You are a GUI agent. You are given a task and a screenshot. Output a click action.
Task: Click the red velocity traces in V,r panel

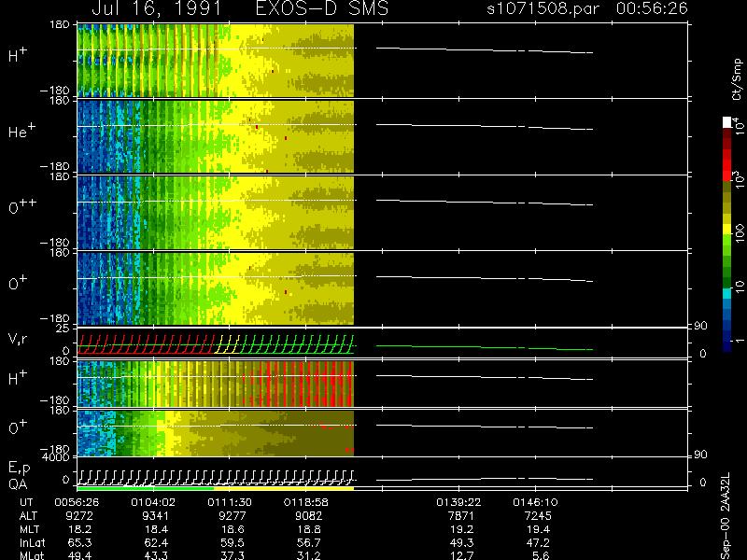click(x=146, y=343)
